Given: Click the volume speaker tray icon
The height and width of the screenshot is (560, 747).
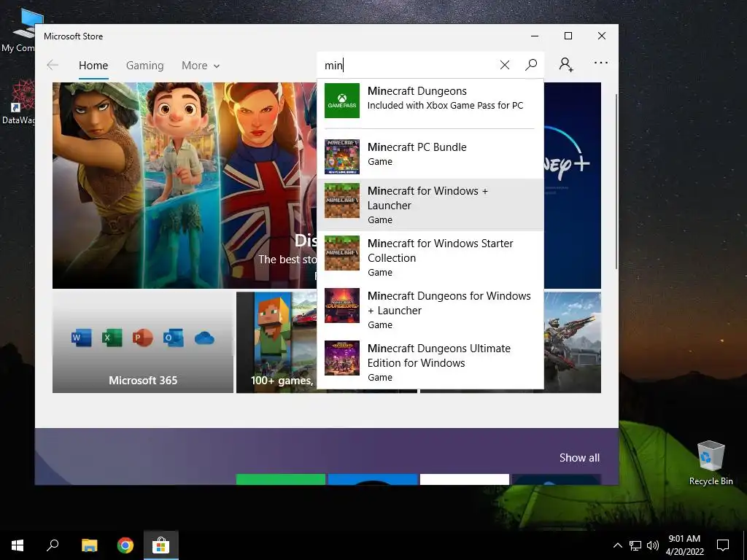Looking at the screenshot, I should (652, 545).
